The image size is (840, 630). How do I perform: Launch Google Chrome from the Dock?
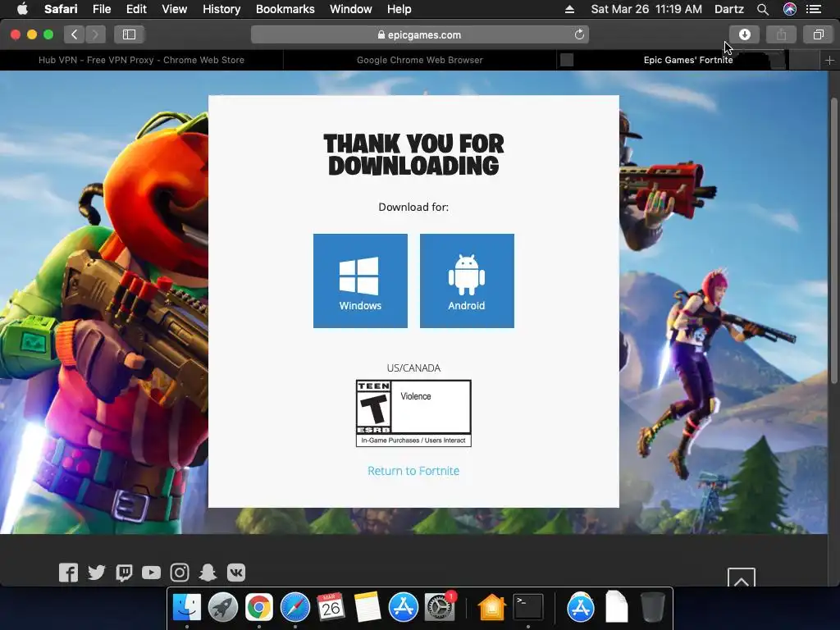click(258, 608)
